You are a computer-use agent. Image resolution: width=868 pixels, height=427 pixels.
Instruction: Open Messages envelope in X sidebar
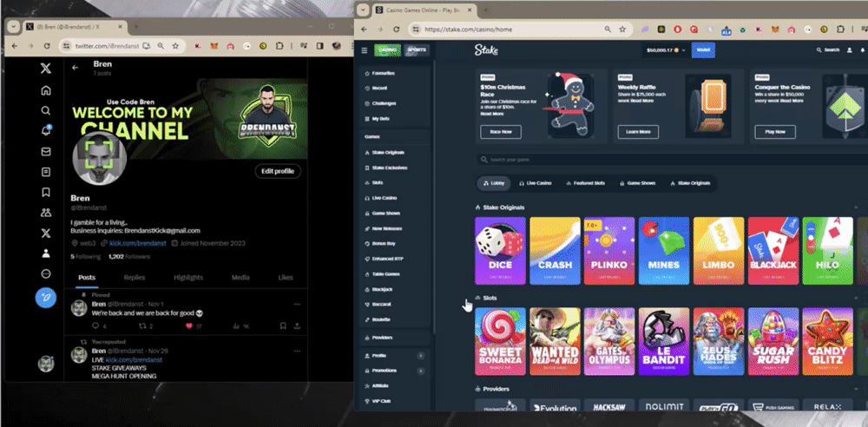pos(46,152)
